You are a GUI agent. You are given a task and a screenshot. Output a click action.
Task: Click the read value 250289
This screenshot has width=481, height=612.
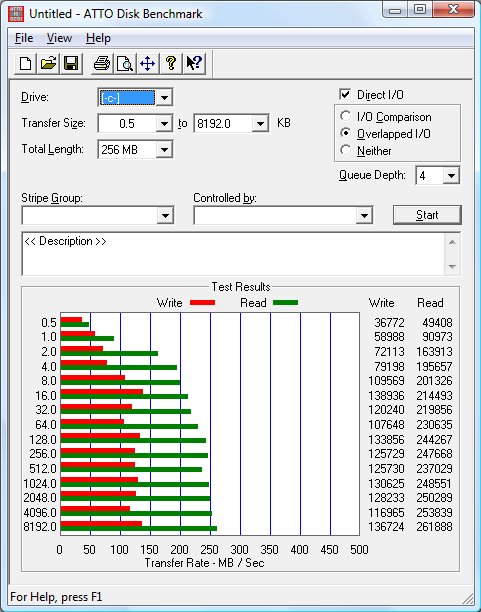click(434, 498)
